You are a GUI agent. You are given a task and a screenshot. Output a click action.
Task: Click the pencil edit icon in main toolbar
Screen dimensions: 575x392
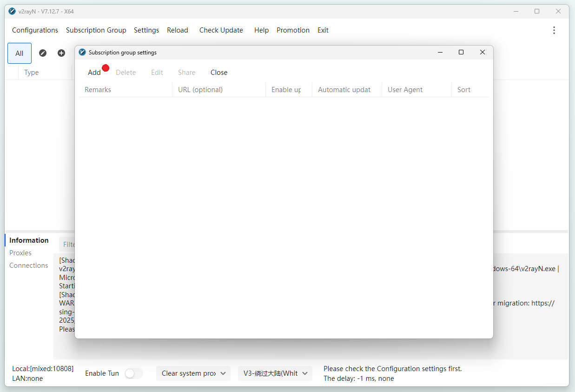coord(43,53)
